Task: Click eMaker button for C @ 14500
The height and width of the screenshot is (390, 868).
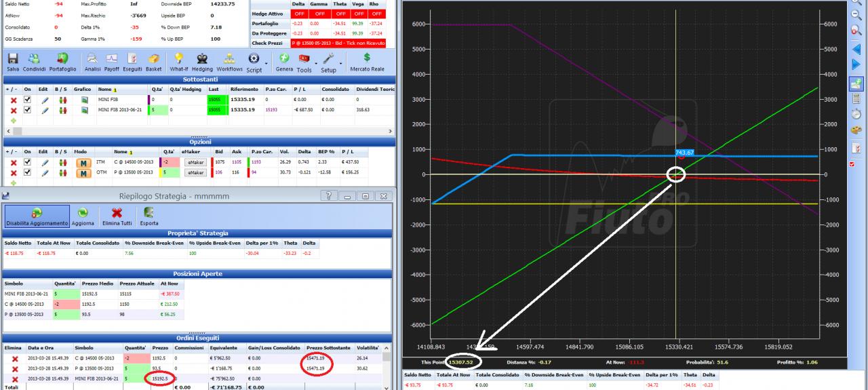Action: coord(195,163)
